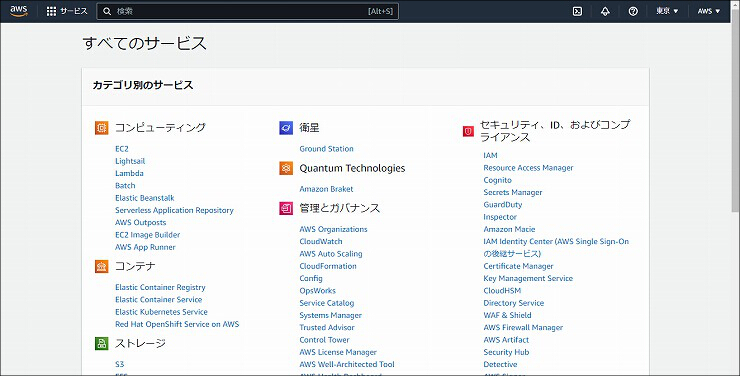Click the AWS logo home icon
Image resolution: width=740 pixels, height=376 pixels.
point(19,11)
